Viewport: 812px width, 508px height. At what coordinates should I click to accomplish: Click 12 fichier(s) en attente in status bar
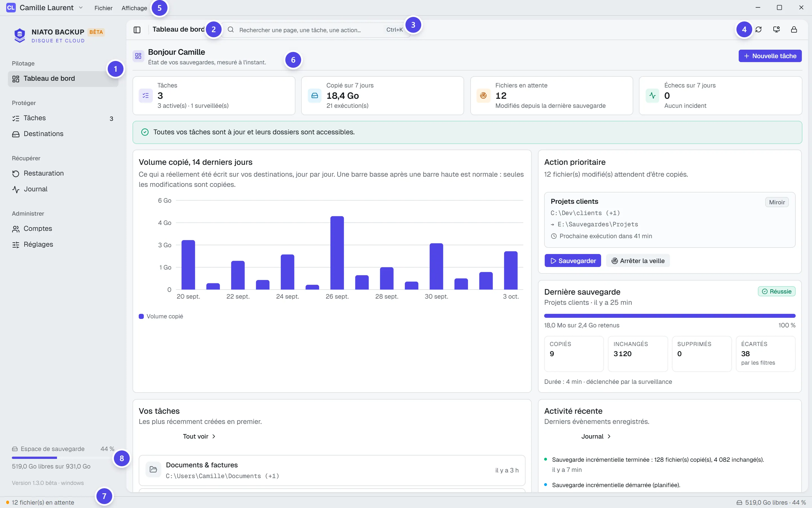[x=40, y=503]
